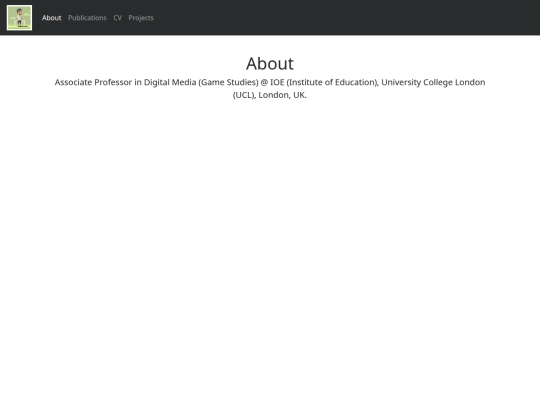
Task: Navigate to the Projects section
Action: pos(141,18)
